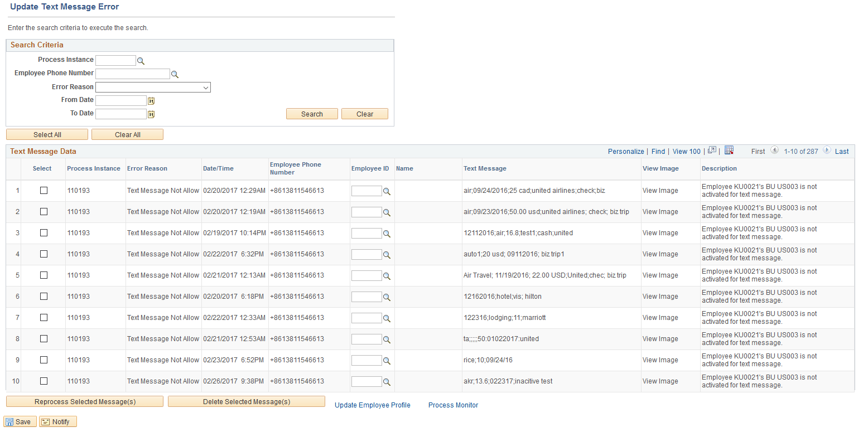The height and width of the screenshot is (432, 868).
Task: Click the Search button
Action: (x=312, y=114)
